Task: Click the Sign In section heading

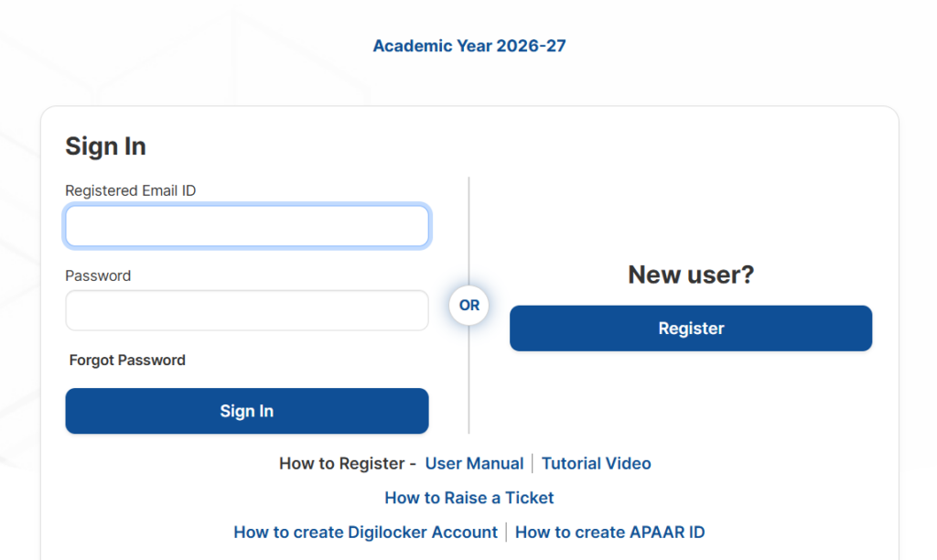Action: (105, 146)
